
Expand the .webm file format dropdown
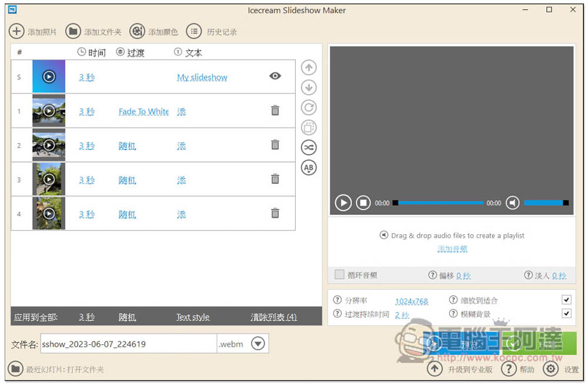coord(258,344)
